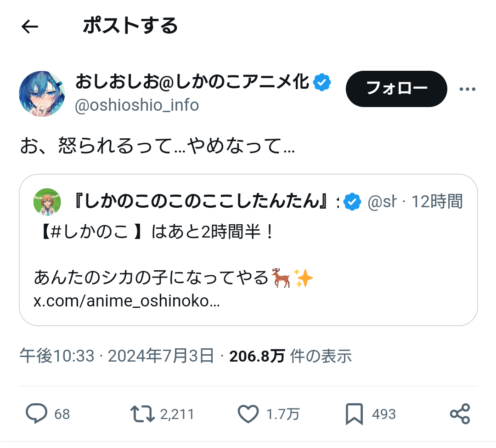This screenshot has height=448, width=496.
Task: Tap the back arrow icon
Action: click(30, 27)
